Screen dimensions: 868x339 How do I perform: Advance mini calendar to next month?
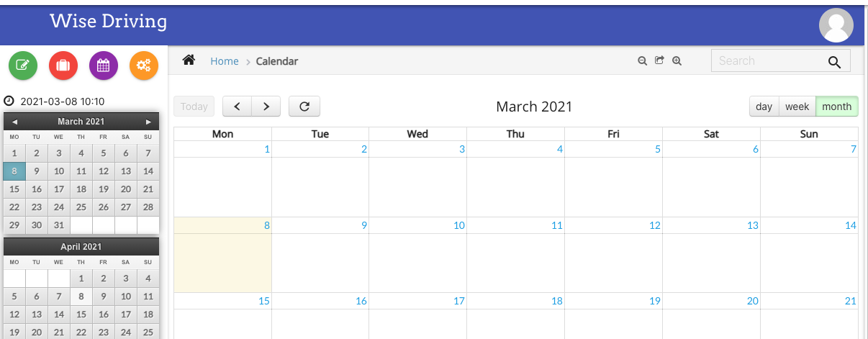pos(148,122)
